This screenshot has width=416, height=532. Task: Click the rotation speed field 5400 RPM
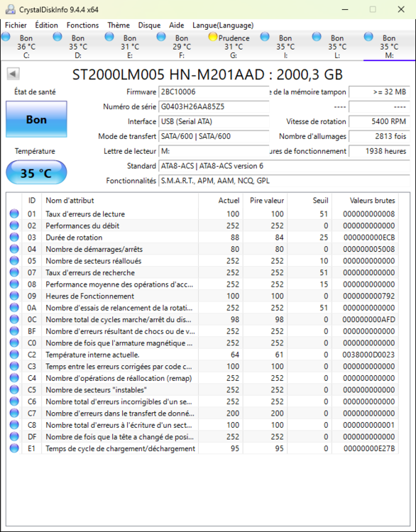tap(379, 121)
